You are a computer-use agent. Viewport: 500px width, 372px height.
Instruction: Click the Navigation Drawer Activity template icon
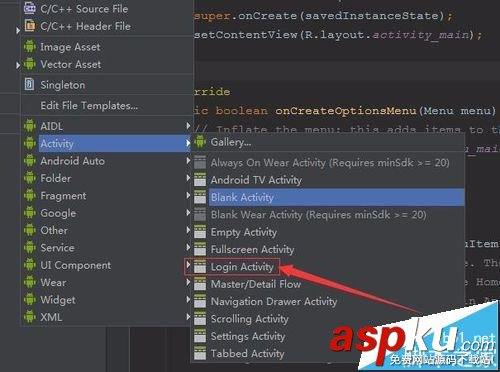click(200, 301)
